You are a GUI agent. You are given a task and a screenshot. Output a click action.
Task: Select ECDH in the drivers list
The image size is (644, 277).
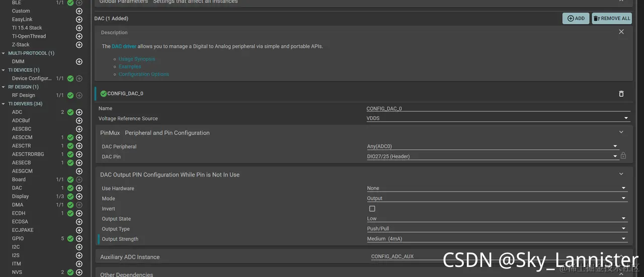pyautogui.click(x=19, y=213)
